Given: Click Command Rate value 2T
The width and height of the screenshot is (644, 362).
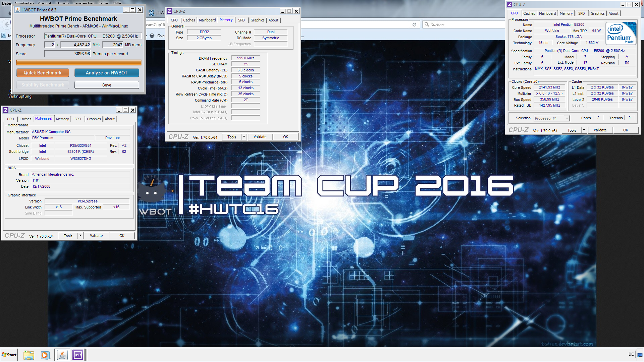Looking at the screenshot, I should (x=246, y=100).
